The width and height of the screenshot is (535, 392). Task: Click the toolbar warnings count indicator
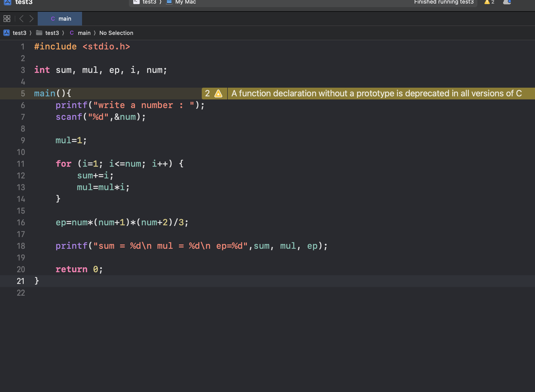(489, 2)
